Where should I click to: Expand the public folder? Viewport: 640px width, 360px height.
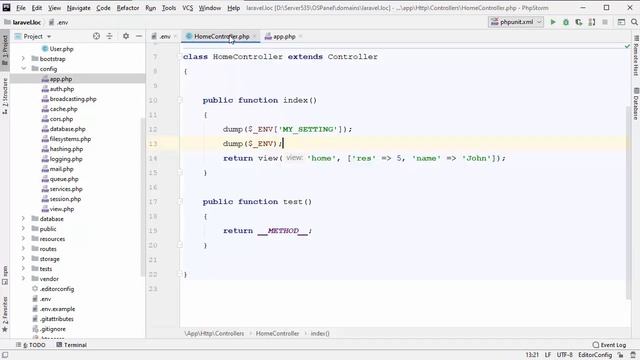click(23, 229)
